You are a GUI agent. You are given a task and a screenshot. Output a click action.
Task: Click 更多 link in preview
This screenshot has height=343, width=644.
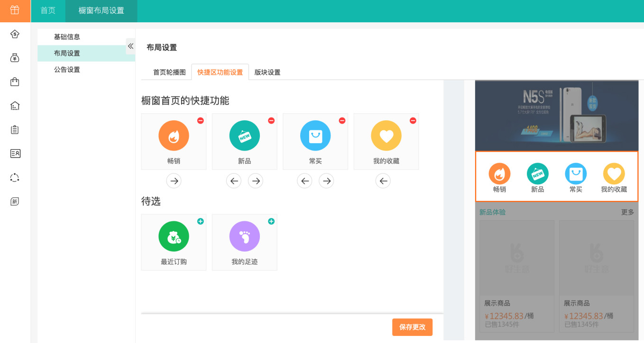627,212
